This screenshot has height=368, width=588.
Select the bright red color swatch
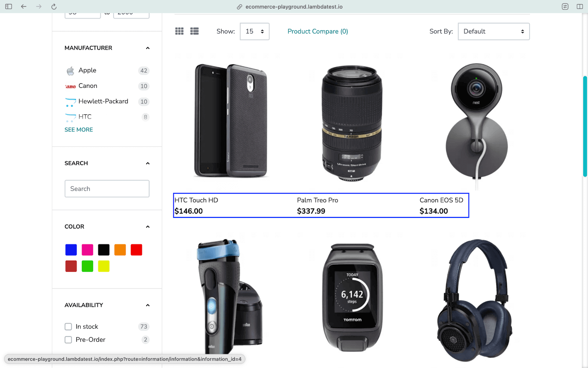[x=136, y=250]
